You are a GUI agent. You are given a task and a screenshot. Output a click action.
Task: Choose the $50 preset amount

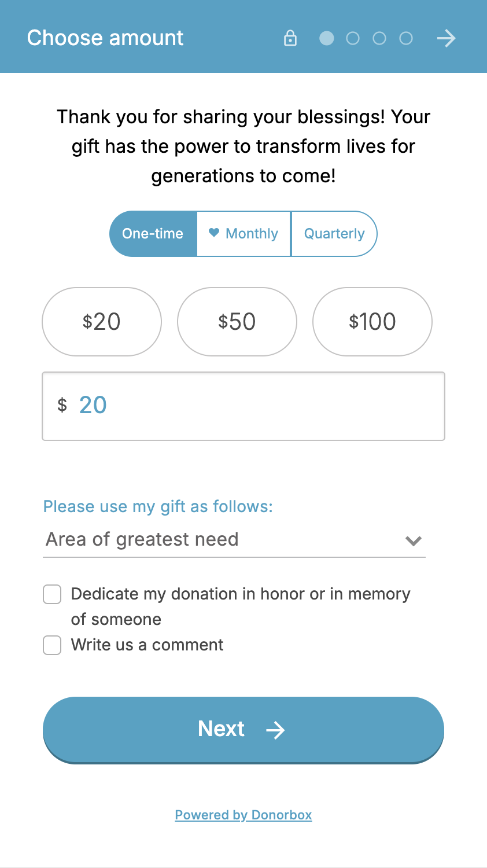click(237, 322)
